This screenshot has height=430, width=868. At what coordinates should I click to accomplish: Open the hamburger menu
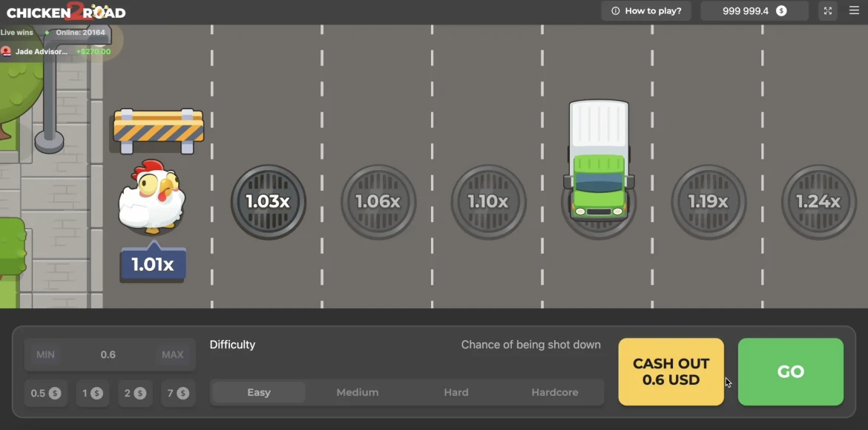[x=854, y=10]
